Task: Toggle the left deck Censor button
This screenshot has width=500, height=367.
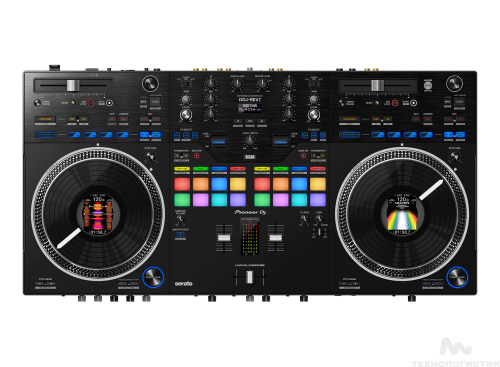Action: click(x=124, y=119)
